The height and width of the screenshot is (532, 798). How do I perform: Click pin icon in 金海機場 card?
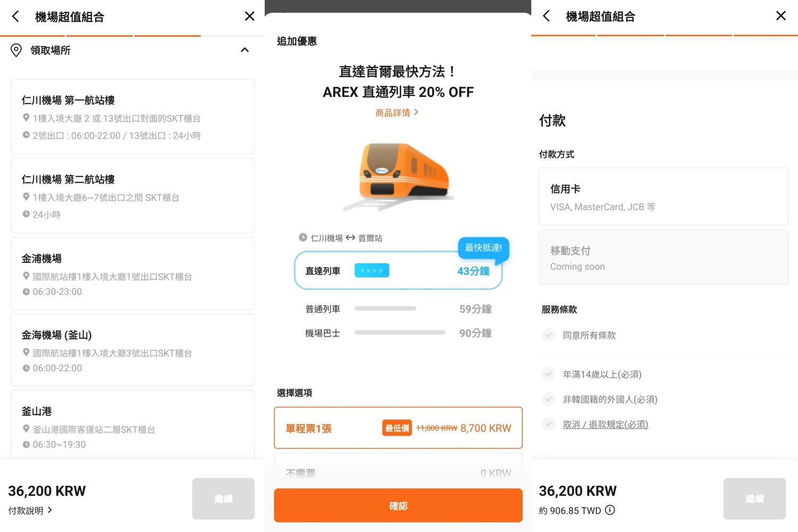click(26, 352)
